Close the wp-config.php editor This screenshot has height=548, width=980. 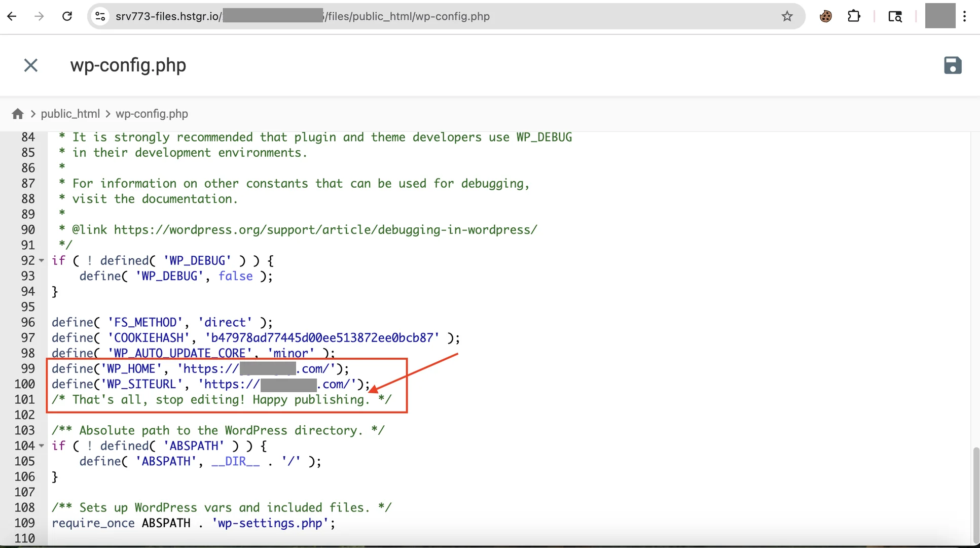tap(31, 65)
